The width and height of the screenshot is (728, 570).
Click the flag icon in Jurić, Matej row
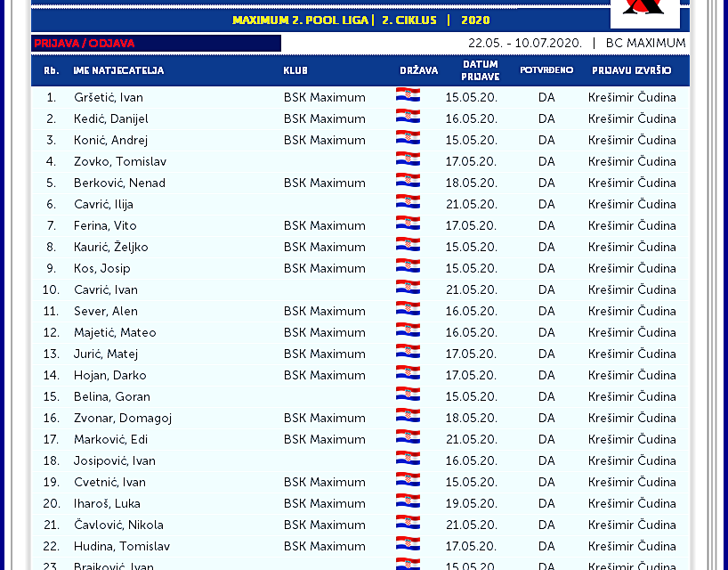click(408, 351)
